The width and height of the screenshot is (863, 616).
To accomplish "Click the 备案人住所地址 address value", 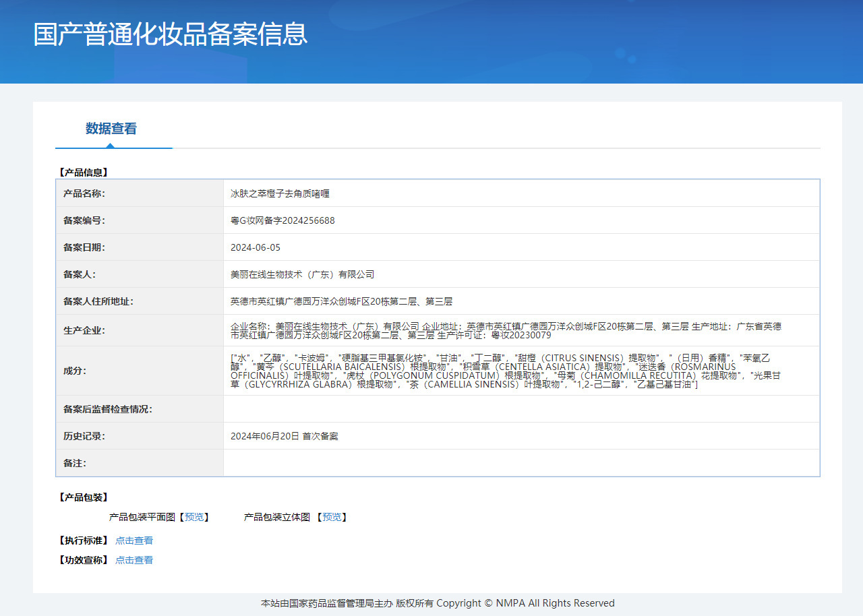I will coord(341,301).
